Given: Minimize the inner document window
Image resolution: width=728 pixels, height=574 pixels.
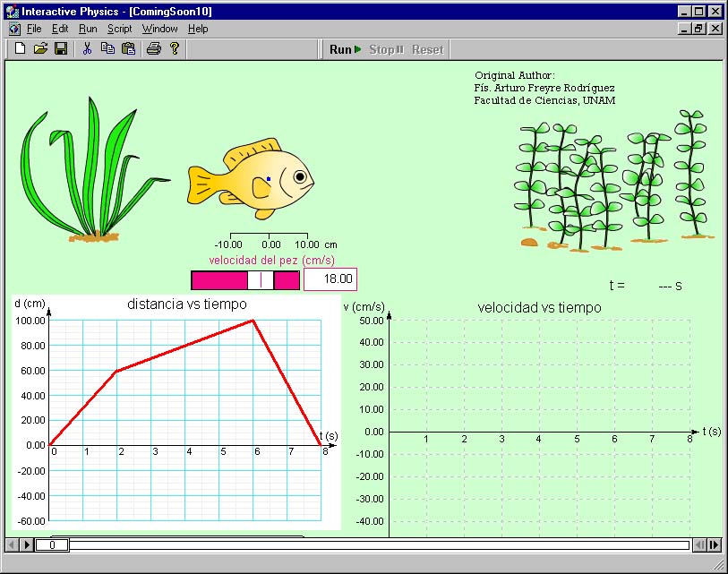Looking at the screenshot, I should click(x=684, y=29).
